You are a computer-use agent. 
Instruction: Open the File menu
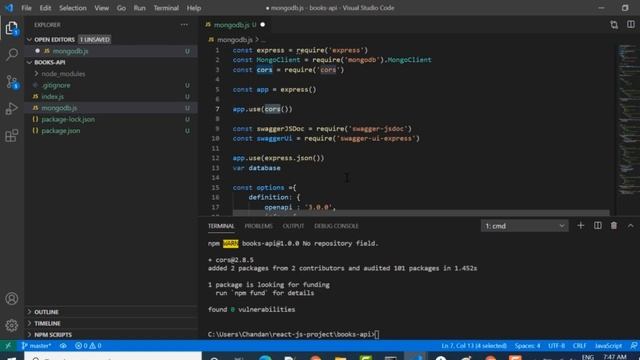pyautogui.click(x=26, y=8)
